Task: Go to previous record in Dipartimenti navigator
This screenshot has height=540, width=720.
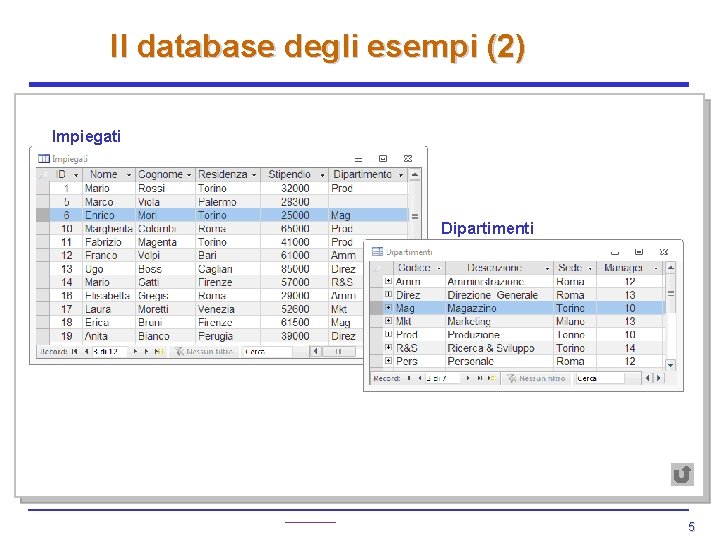Action: 420,378
